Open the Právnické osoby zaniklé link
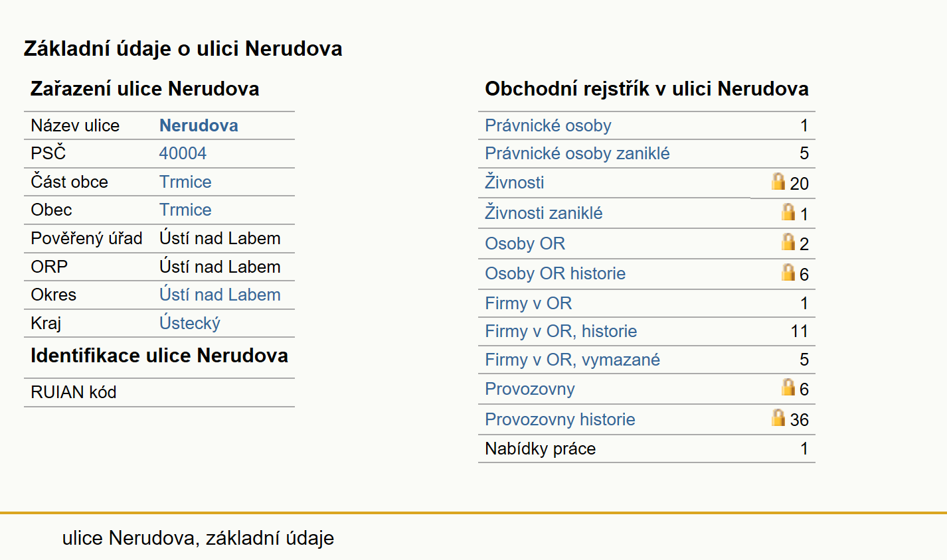The image size is (947, 560). pos(577,153)
